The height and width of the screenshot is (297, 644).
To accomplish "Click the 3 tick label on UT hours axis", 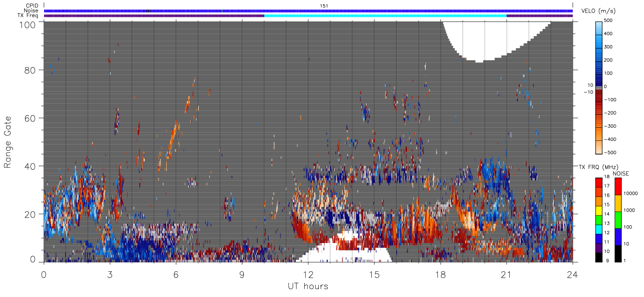I will 110,274.
